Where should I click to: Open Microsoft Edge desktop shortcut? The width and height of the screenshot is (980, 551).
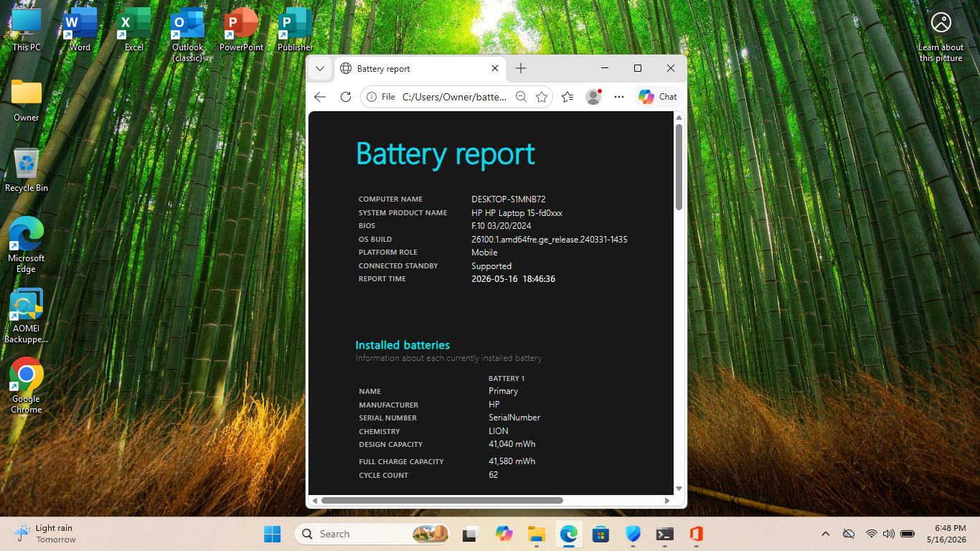(x=27, y=245)
